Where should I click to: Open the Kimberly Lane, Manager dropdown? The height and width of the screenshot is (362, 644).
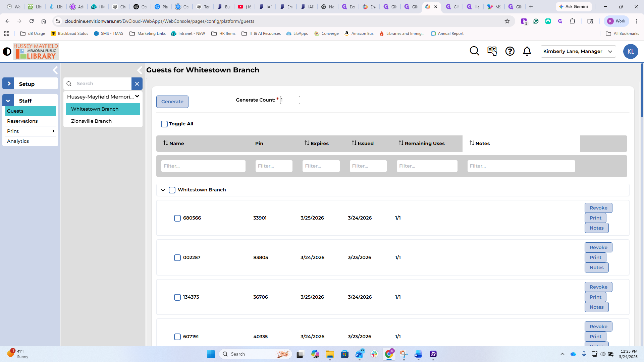pyautogui.click(x=578, y=51)
